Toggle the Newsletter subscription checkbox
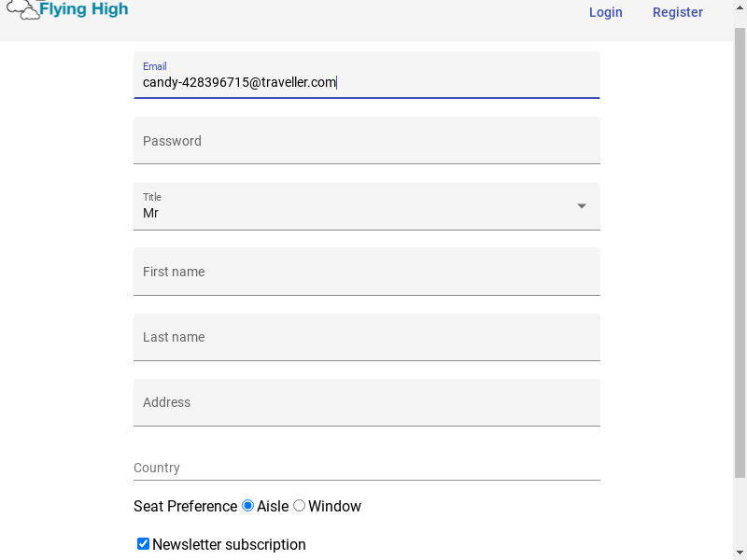Screen dimensions: 747x560 143,544
